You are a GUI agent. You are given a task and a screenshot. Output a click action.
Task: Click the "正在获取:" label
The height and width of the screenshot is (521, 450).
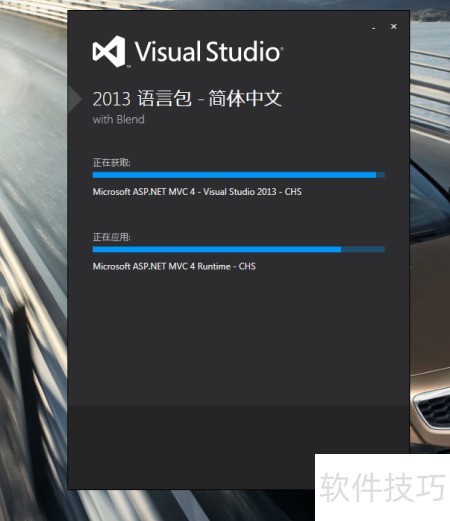(112, 163)
